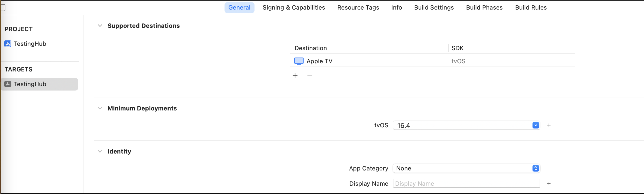Open the Build Settings tab

pos(434,8)
